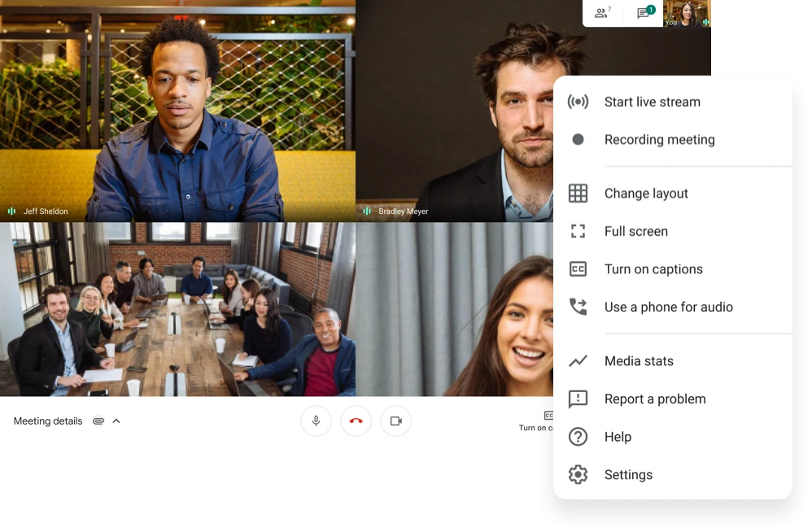Select Recording meeting menu entry
812x532 pixels.
(673, 139)
